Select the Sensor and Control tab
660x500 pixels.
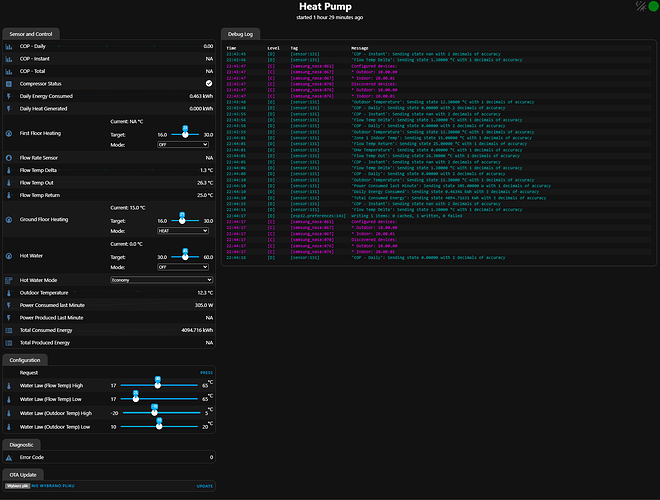pos(31,33)
